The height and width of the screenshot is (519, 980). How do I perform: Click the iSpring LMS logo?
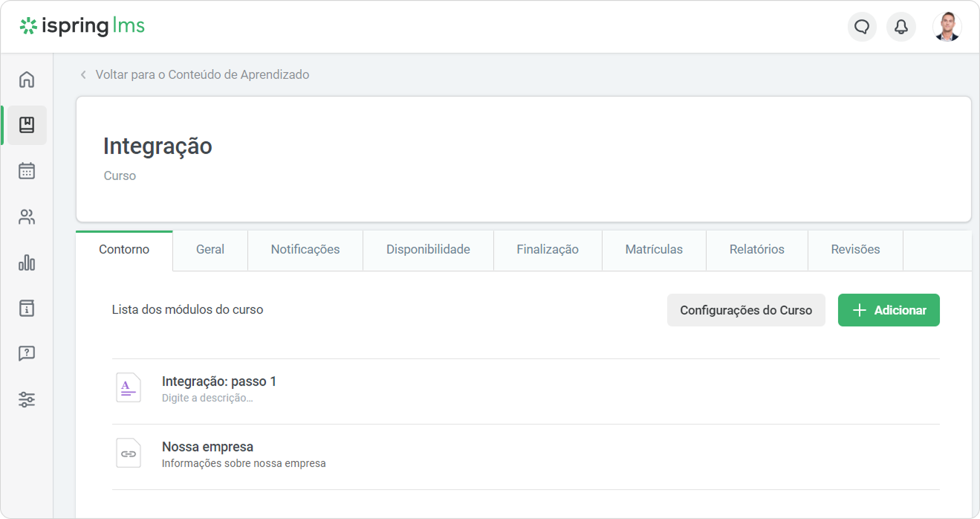[x=82, y=27]
